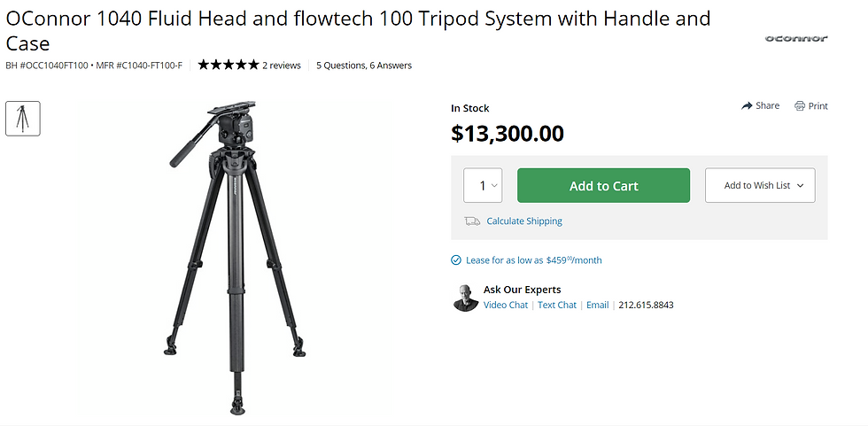Open Text Chat with experts
The height and width of the screenshot is (426, 868).
557,306
